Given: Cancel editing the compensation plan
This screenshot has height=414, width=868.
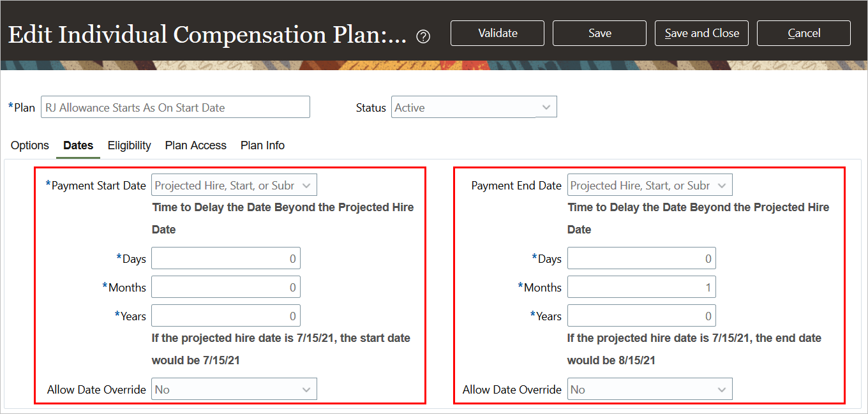Looking at the screenshot, I should pos(804,33).
